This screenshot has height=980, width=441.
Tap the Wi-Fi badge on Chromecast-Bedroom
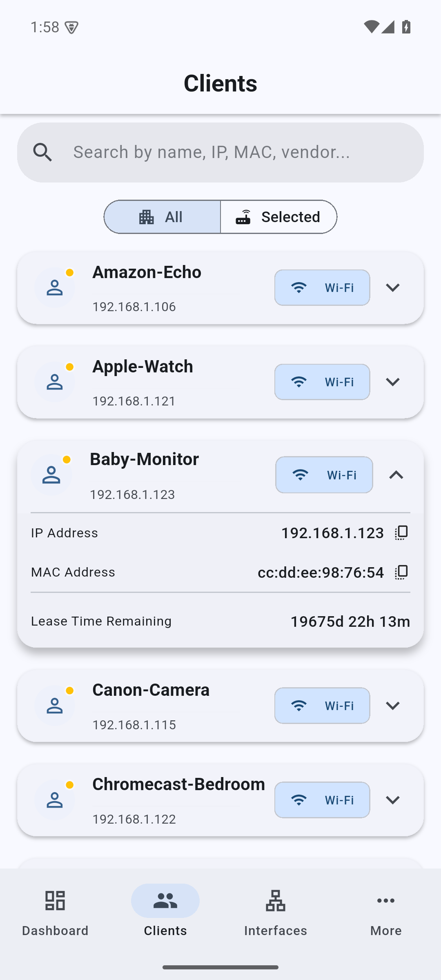322,800
